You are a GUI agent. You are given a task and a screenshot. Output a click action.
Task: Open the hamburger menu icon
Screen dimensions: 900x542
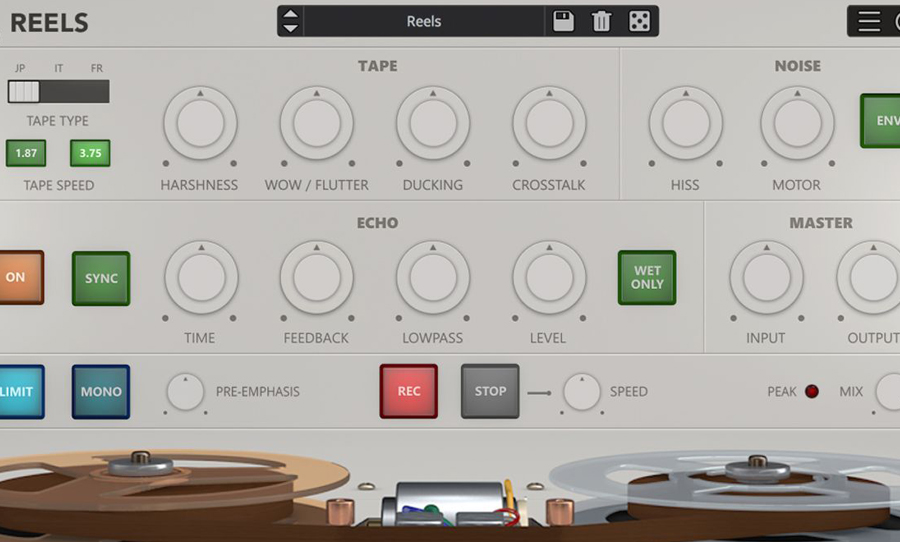869,21
